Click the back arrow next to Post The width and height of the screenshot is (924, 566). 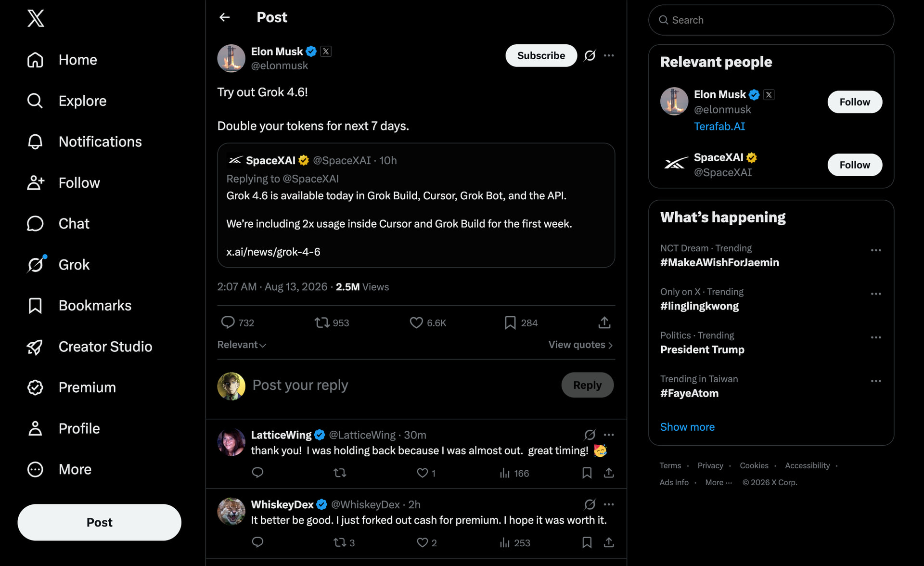(x=224, y=17)
